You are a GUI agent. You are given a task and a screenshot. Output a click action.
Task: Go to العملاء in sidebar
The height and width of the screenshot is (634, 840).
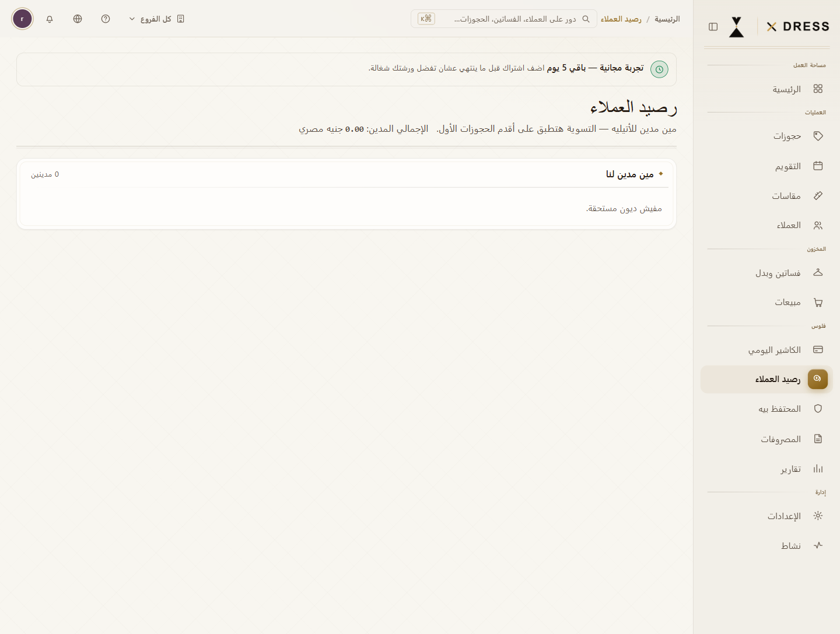pos(766,225)
